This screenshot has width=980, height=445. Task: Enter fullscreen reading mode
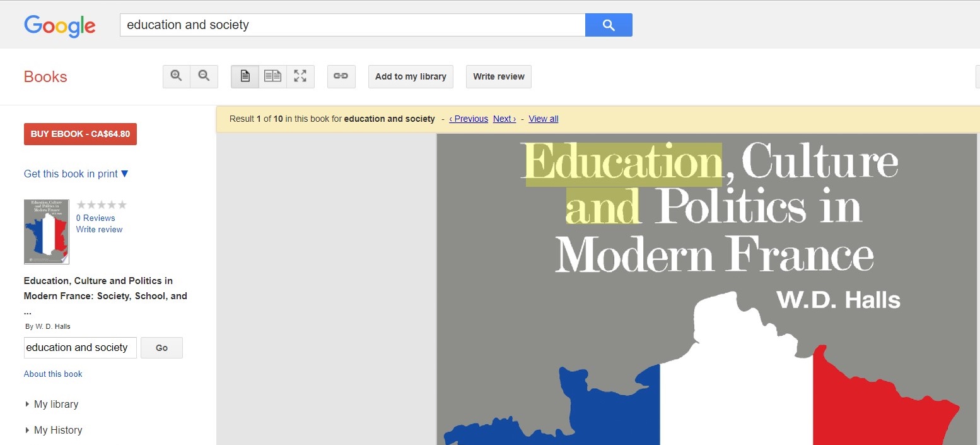click(300, 76)
